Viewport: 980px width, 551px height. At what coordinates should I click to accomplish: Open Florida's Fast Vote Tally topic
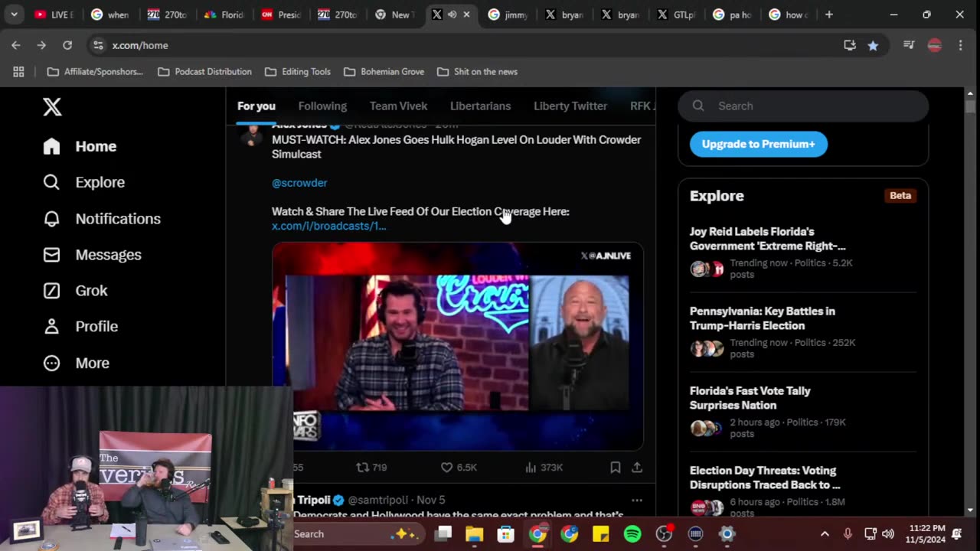click(x=803, y=412)
